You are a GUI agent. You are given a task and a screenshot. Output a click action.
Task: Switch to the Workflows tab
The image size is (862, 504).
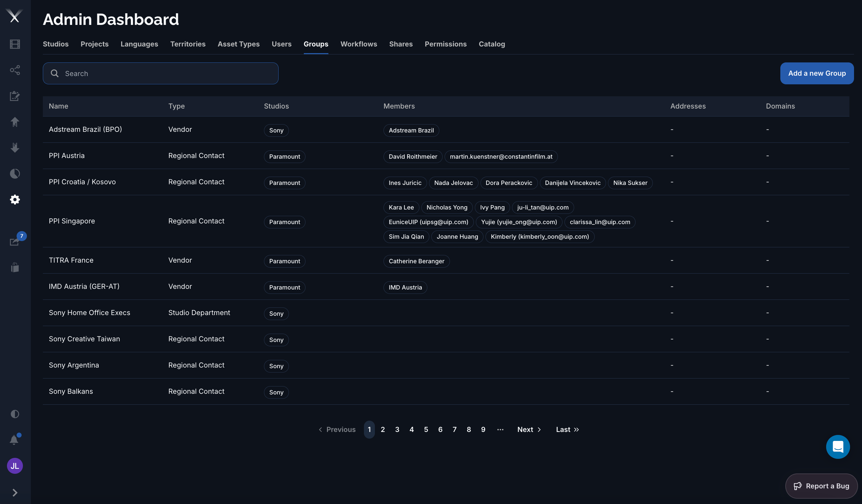(359, 44)
